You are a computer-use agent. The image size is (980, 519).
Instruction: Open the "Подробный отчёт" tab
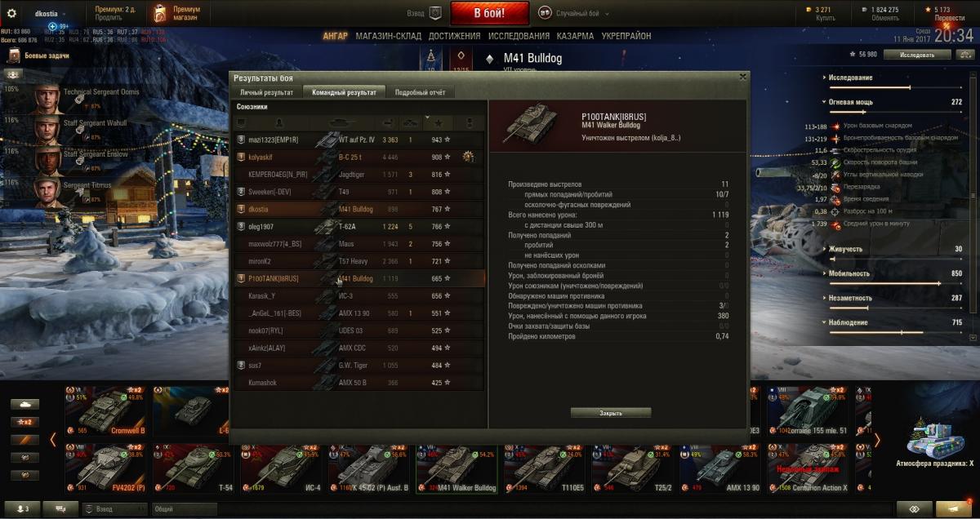(420, 92)
